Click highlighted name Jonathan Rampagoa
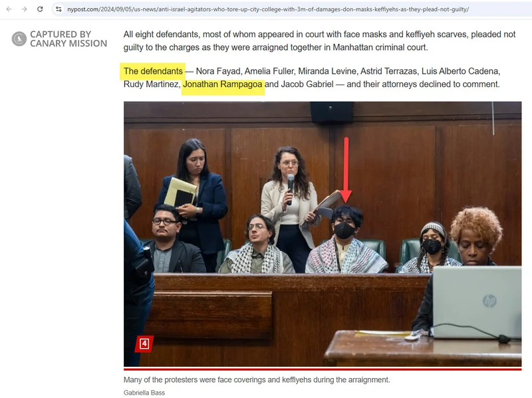Screen dimensions: 532x398 point(223,84)
